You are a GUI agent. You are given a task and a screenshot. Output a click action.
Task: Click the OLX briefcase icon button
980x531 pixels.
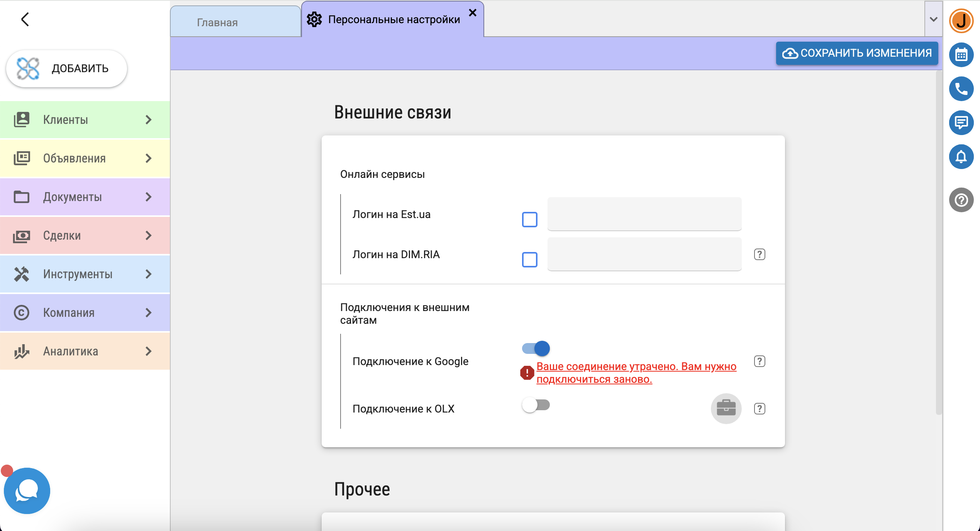[726, 408]
